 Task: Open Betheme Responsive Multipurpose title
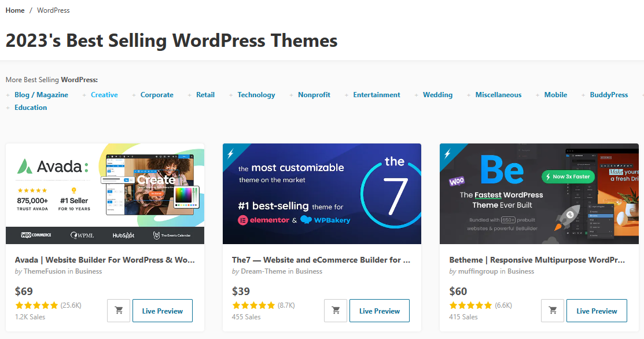(537, 260)
